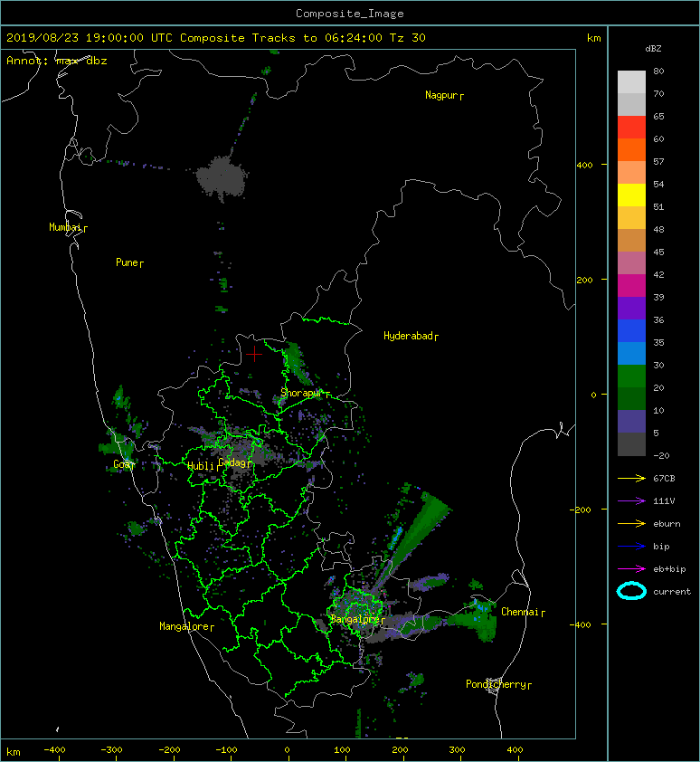Click the 400 label on right km axis

tap(585, 166)
